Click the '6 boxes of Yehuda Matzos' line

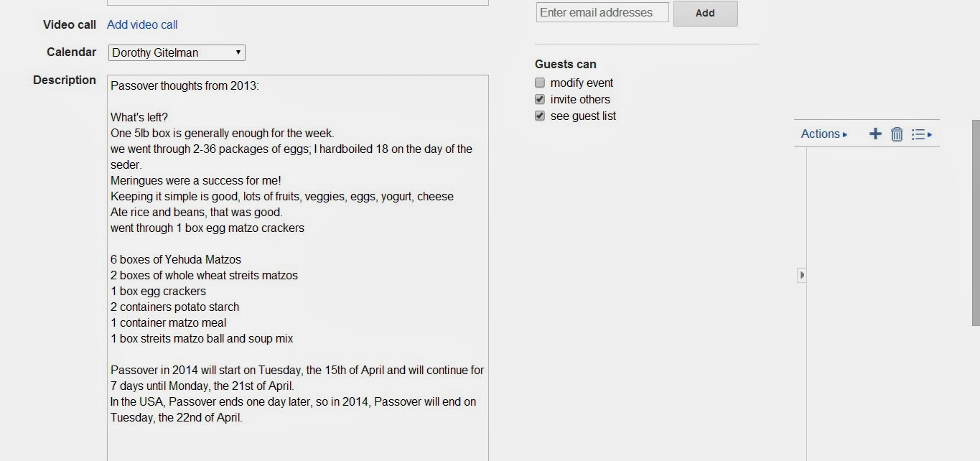tap(176, 259)
